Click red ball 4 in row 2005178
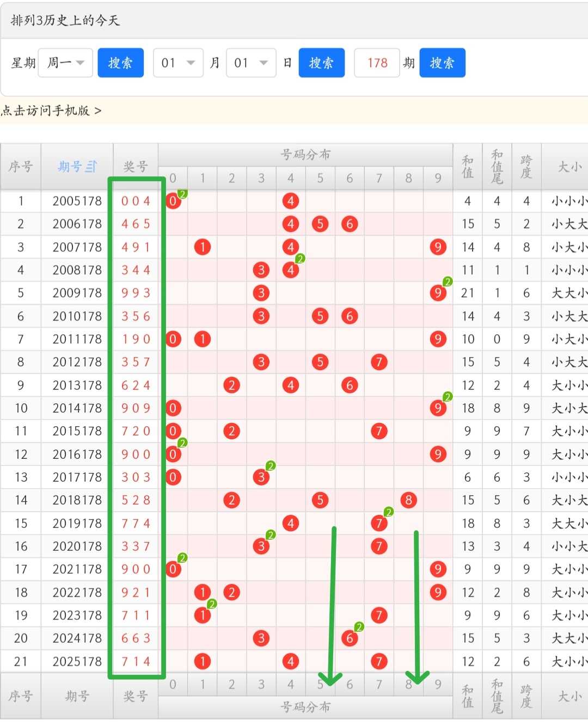The width and height of the screenshot is (588, 725). click(291, 201)
